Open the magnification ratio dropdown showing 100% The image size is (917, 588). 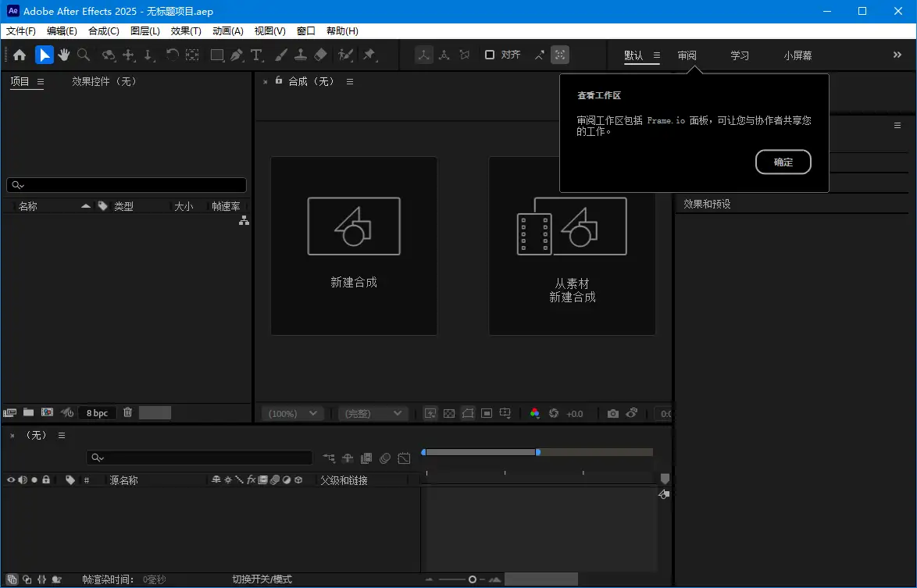[x=291, y=413]
